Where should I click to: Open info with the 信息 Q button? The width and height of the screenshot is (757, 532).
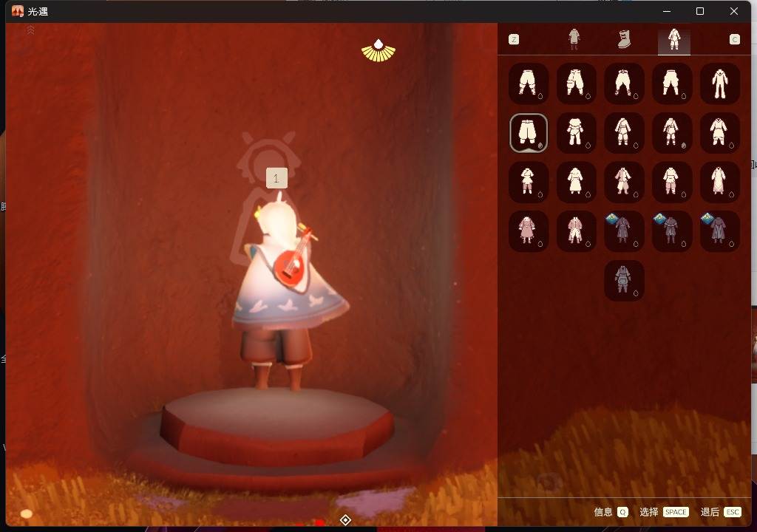611,512
